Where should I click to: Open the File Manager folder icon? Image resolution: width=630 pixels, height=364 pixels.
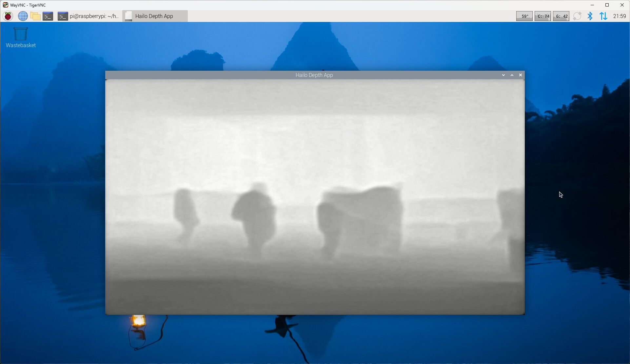tap(35, 16)
